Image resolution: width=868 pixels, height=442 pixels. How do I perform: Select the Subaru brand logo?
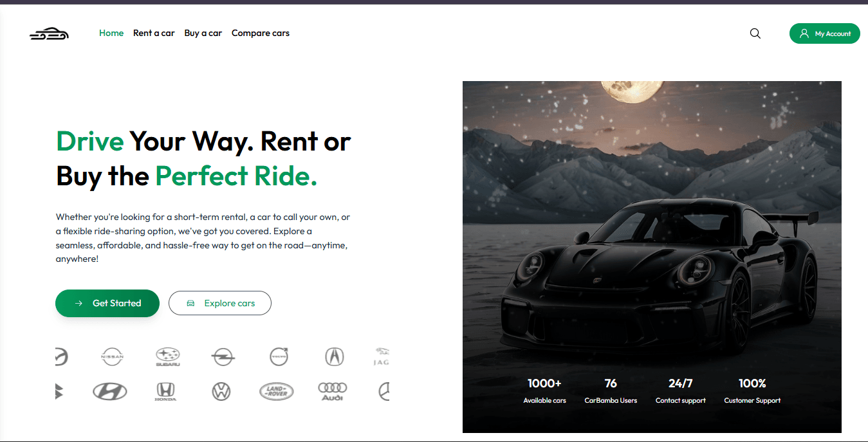[x=168, y=357]
